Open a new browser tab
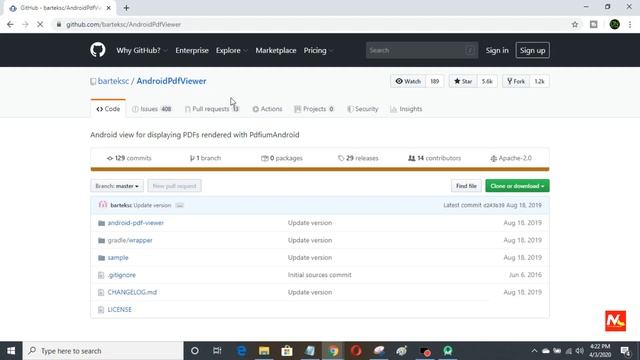This screenshot has height=360, width=640. tap(126, 8)
